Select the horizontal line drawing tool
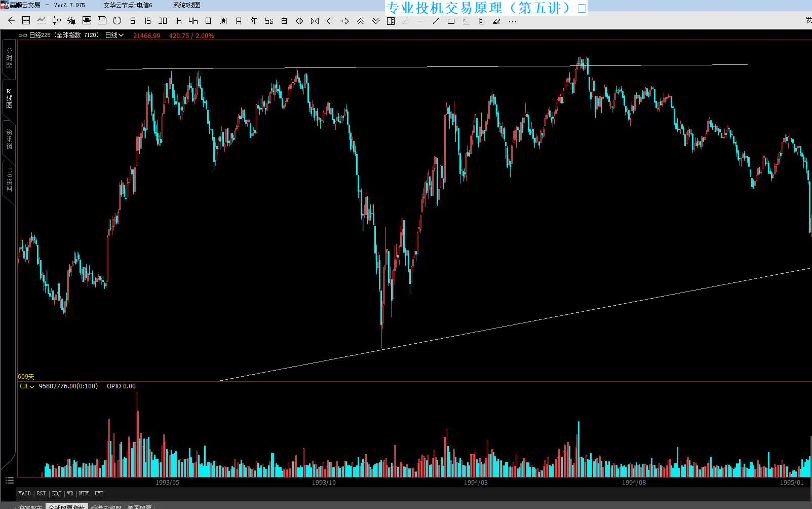Viewport: 812px width, 509px height. click(421, 21)
